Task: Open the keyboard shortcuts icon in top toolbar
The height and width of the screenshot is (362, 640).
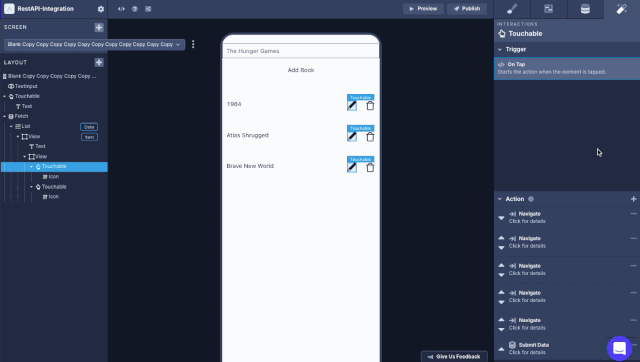Action: (x=148, y=9)
